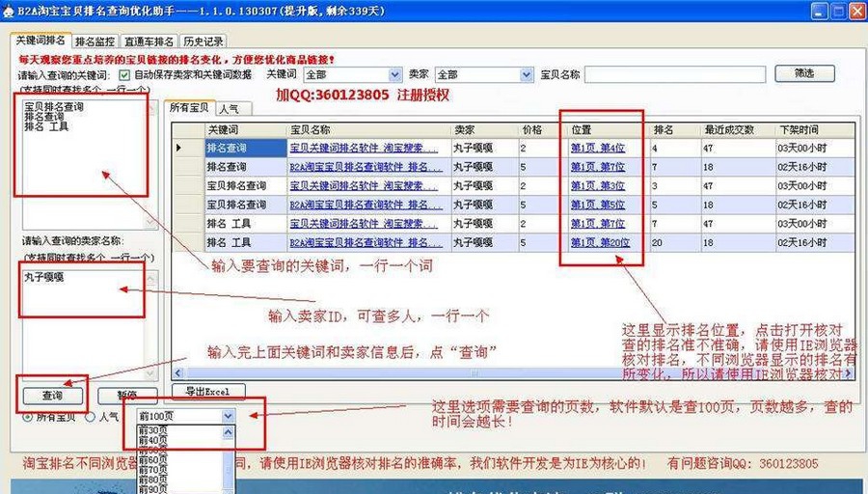Viewport: 868px width, 494px height.
Task: Click the row selector arrow of first row
Action: [178, 148]
